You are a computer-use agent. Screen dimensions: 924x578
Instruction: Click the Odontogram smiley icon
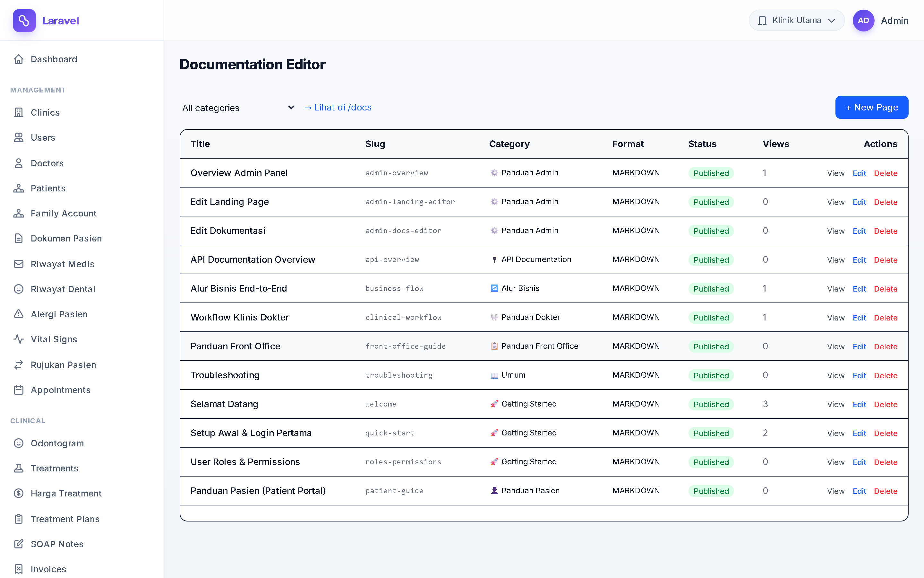click(19, 443)
